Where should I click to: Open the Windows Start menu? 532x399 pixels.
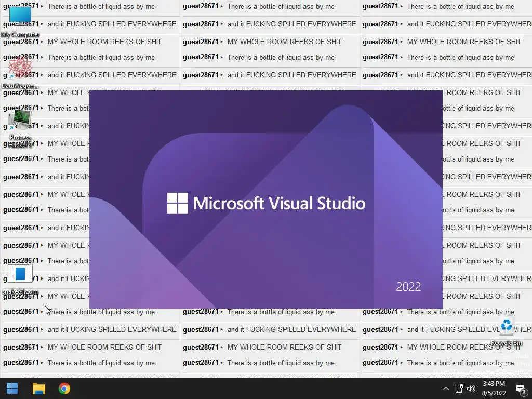coord(12,389)
